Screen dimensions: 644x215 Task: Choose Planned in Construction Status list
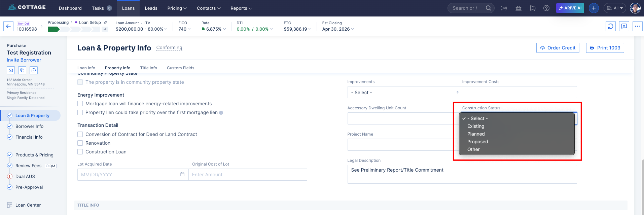[517, 134]
